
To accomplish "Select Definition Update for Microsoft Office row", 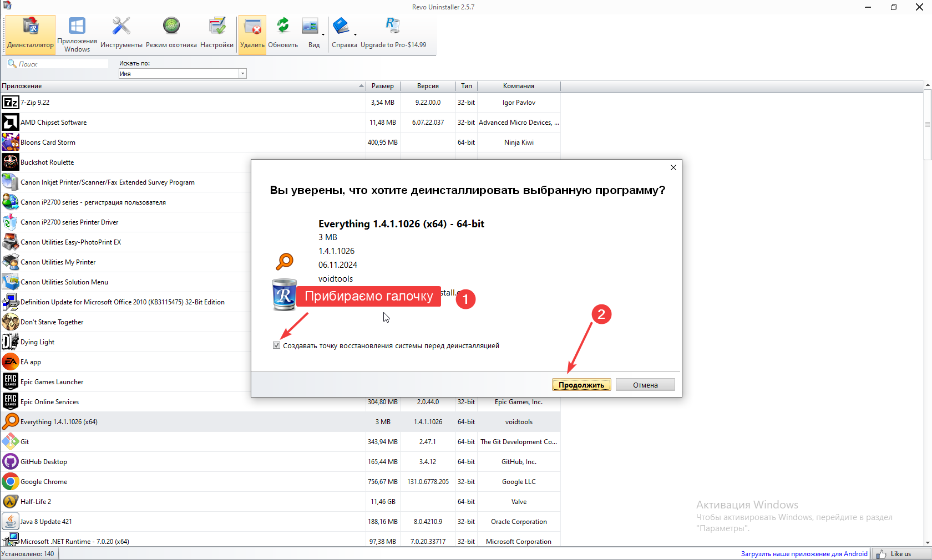I will 125,302.
